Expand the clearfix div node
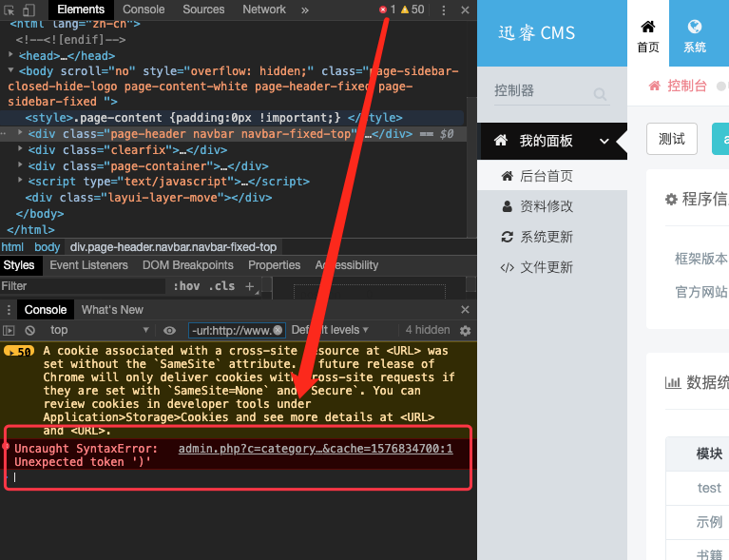The image size is (729, 560). [x=20, y=149]
